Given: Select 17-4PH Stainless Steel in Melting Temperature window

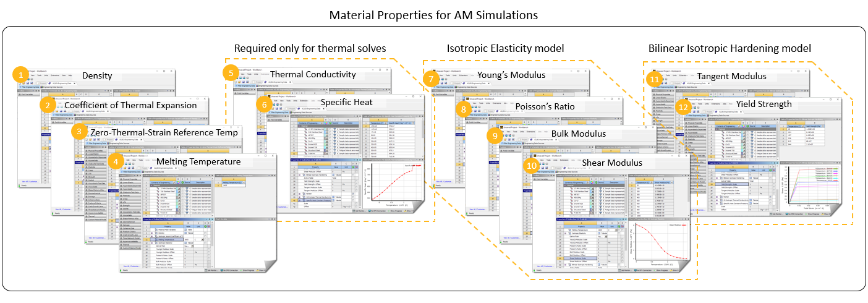Looking at the screenshot, I should (164, 189).
